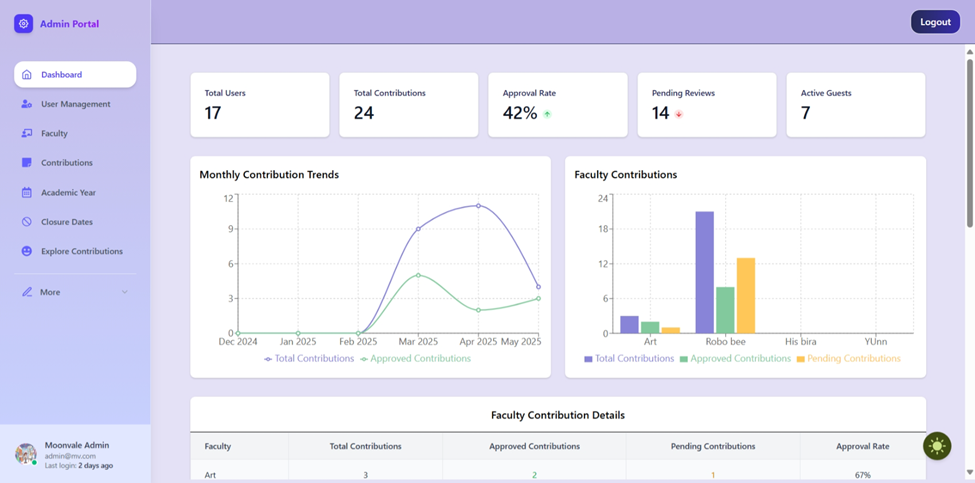Viewport: 975px width, 483px height.
Task: Toggle Approved Contributions series in line chart legend
Action: [415, 359]
